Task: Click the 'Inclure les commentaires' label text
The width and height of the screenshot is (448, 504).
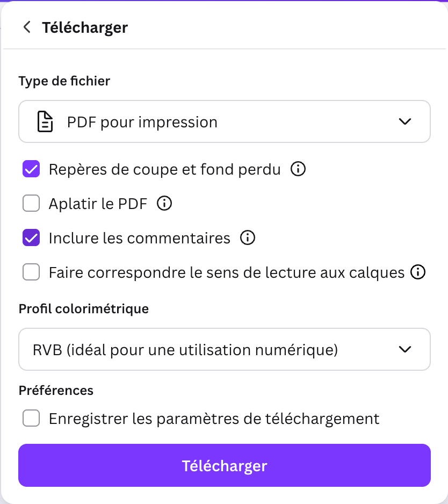Action: click(x=139, y=238)
